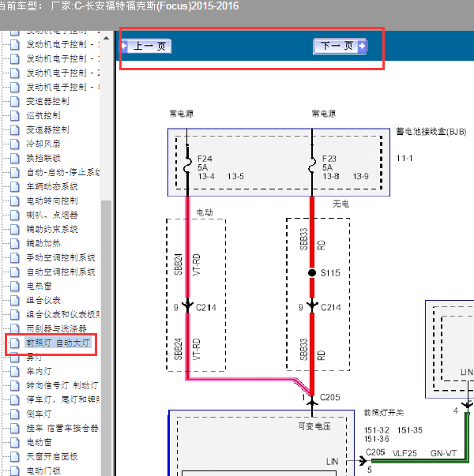The image size is (474, 476).
Task: Click the 前照灯开关 component label
Action: coord(384,413)
